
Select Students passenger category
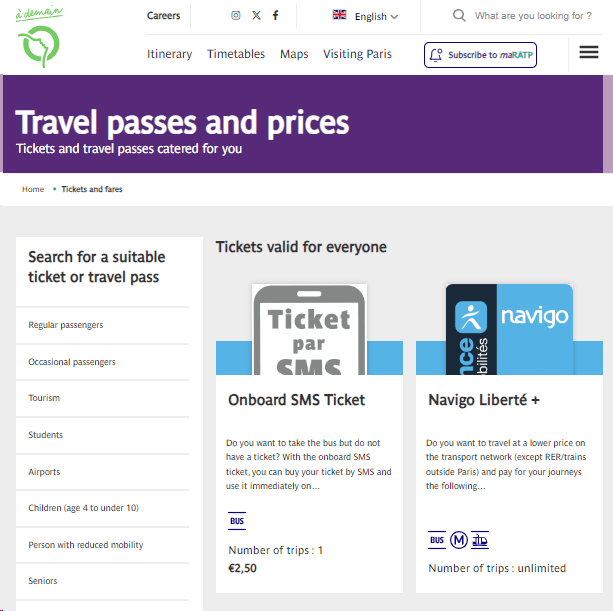(x=46, y=435)
